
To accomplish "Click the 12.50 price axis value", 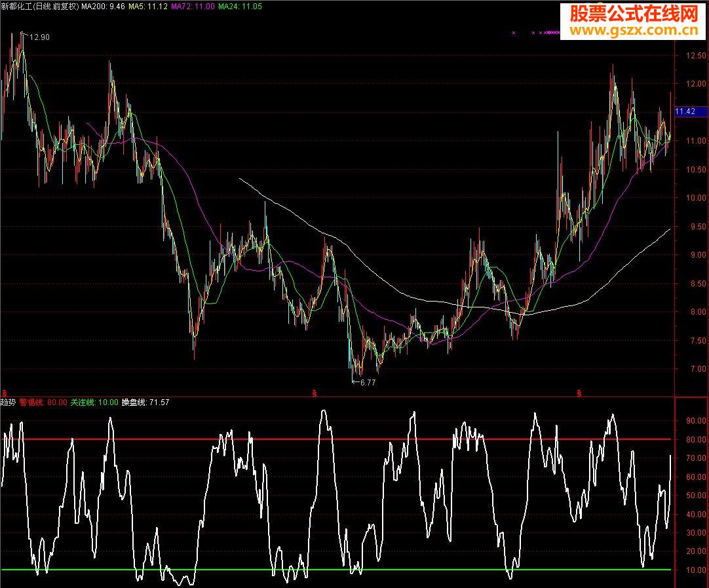I will point(695,56).
